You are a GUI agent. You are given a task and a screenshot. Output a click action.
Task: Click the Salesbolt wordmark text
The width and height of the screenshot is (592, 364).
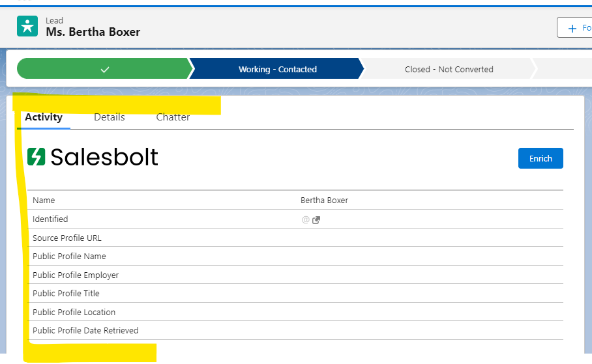104,156
